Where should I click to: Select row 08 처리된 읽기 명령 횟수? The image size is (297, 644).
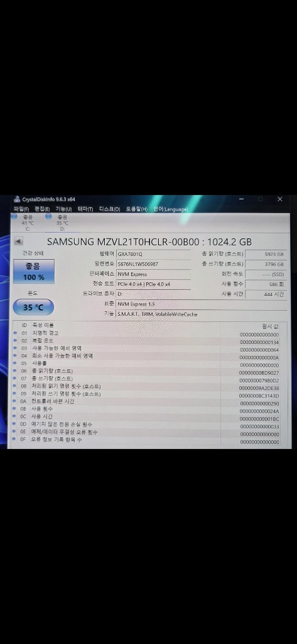[x=147, y=387]
